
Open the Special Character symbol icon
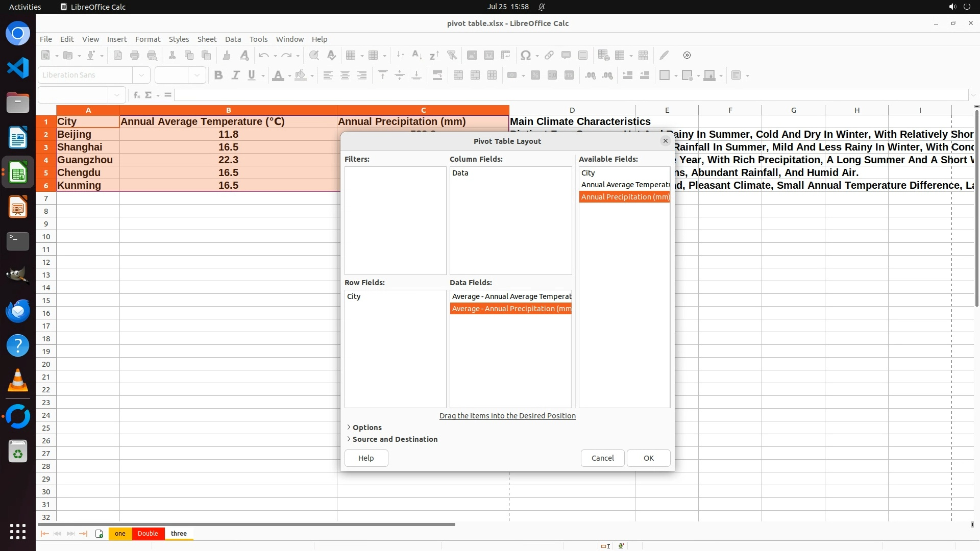525,55
